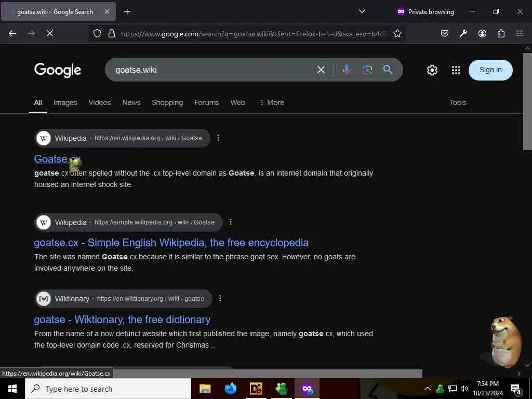This screenshot has width=532, height=399.
Task: Submit search with the magnifier icon
Action: point(388,70)
